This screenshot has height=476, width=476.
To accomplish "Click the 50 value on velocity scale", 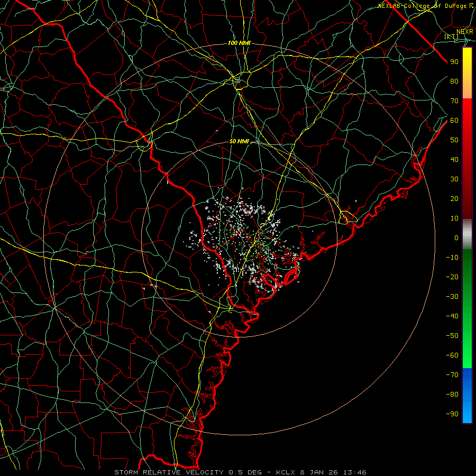I will [454, 140].
